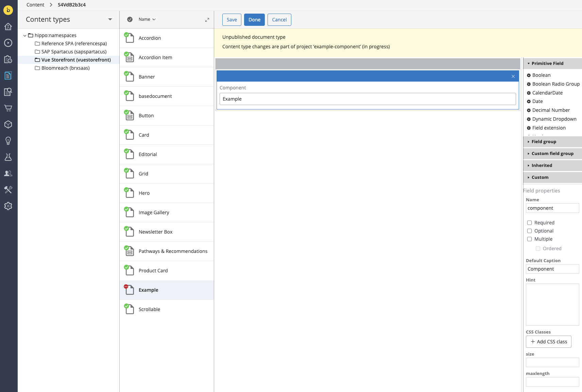
Task: Expand the Field group section
Action: 544,142
